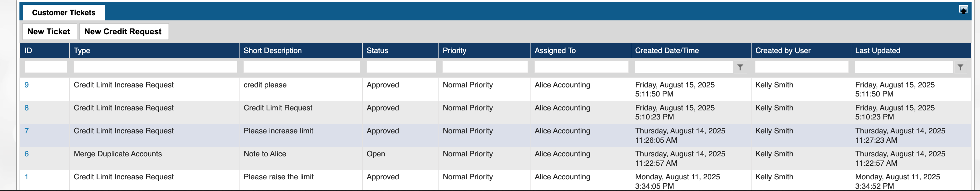Click the Assigned To filter field
This screenshot has height=191, width=980.
click(x=581, y=67)
